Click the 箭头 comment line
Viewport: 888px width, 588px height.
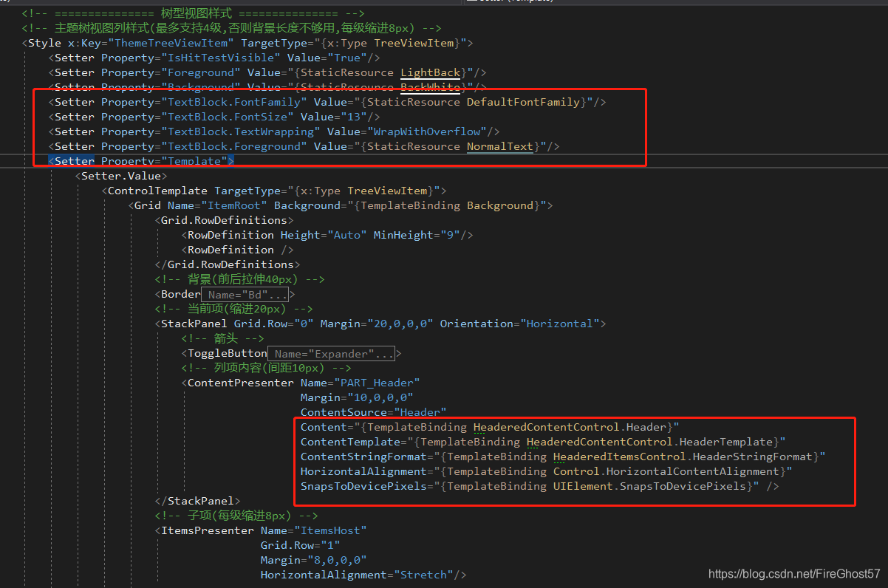222,338
